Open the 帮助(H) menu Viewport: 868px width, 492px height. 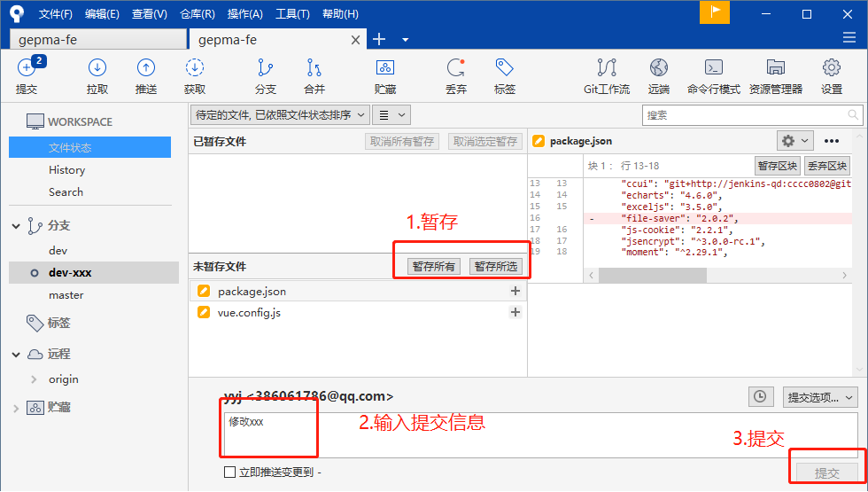pos(340,14)
